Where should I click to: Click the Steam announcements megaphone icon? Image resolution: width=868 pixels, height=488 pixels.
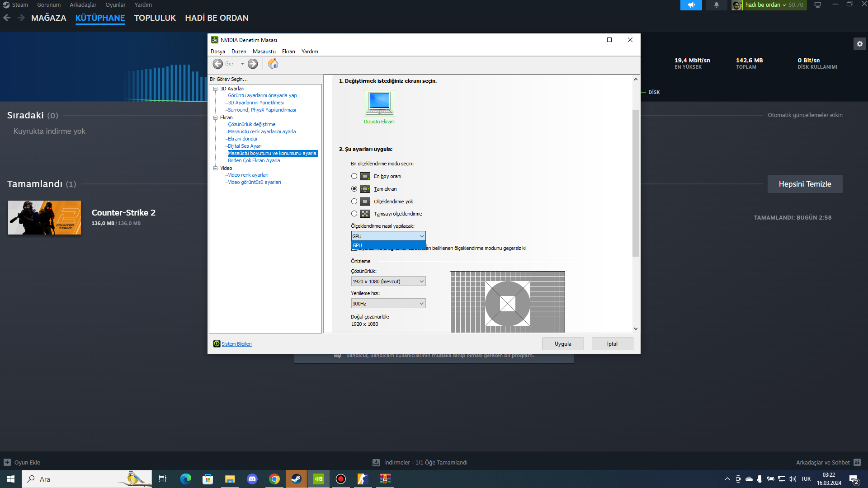pos(691,5)
